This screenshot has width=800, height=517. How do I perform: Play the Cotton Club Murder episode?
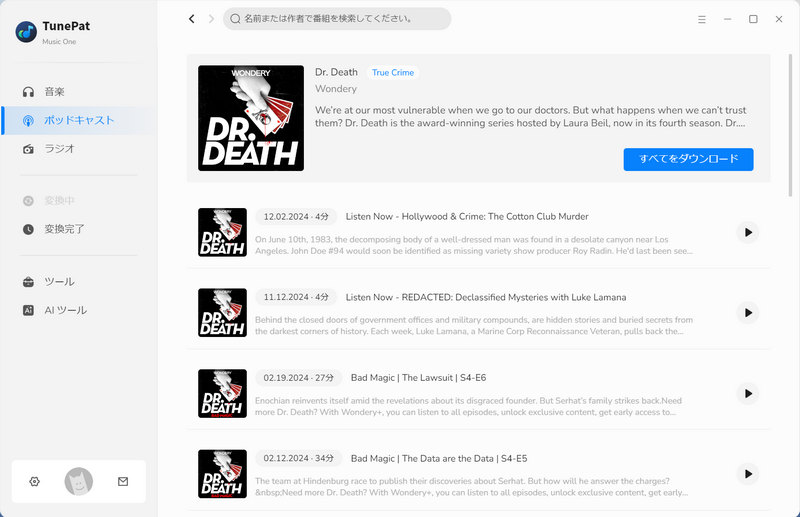pyautogui.click(x=748, y=232)
